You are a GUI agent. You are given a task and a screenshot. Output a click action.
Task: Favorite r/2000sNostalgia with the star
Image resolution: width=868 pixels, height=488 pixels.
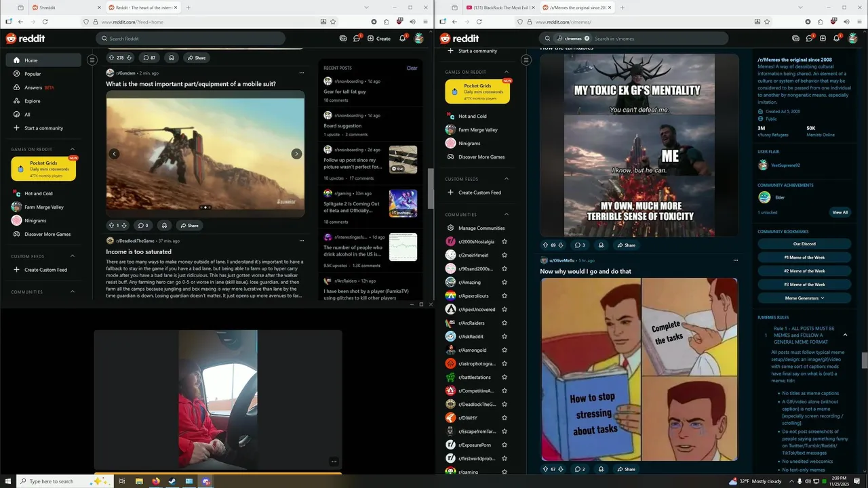pos(504,242)
